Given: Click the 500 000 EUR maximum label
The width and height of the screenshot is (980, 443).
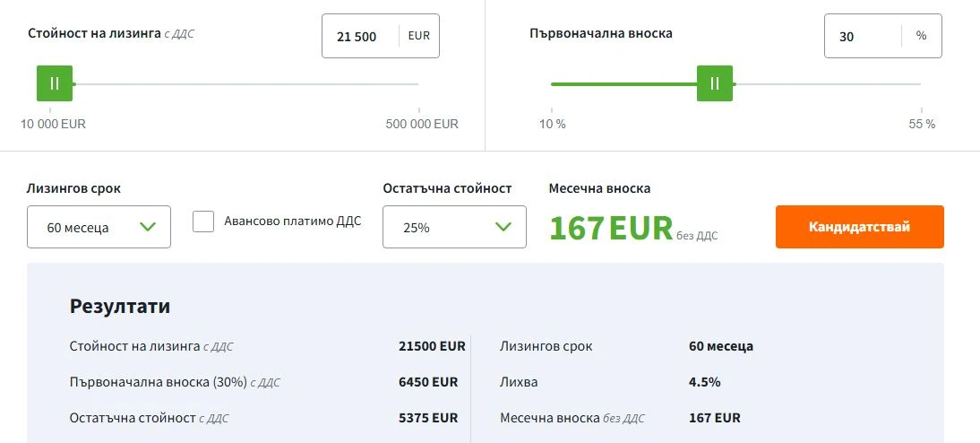Looking at the screenshot, I should (422, 124).
